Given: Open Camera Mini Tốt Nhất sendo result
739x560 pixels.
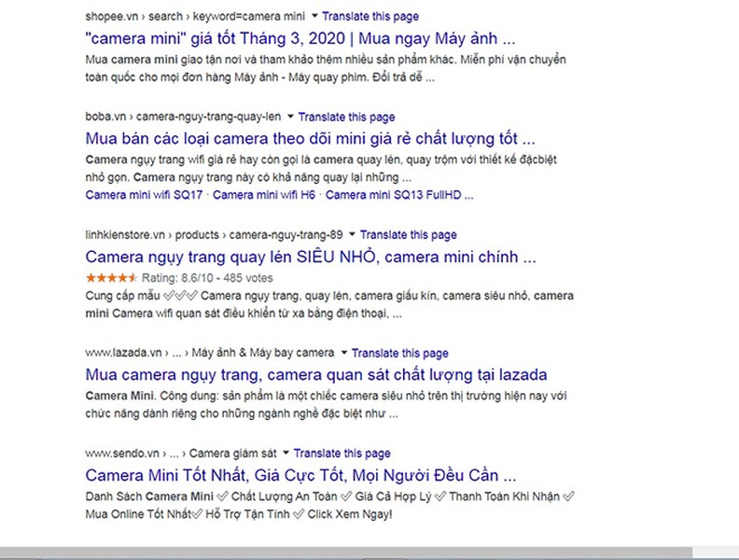Looking at the screenshot, I should tap(300, 475).
